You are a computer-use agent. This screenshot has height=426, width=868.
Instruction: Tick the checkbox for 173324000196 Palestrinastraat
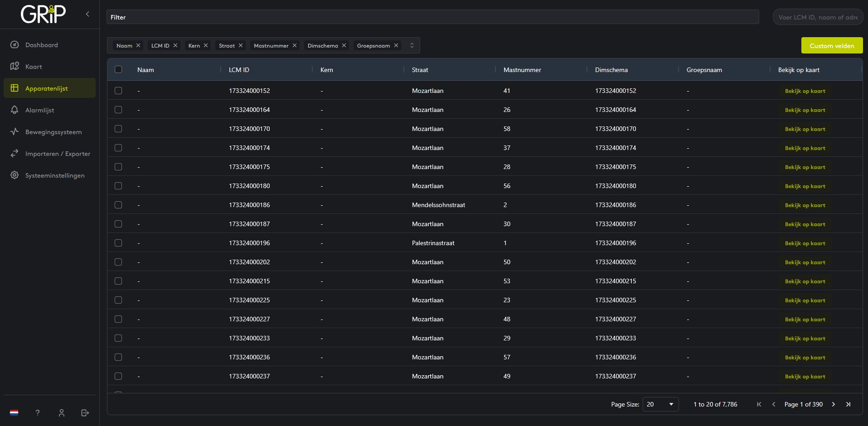118,243
